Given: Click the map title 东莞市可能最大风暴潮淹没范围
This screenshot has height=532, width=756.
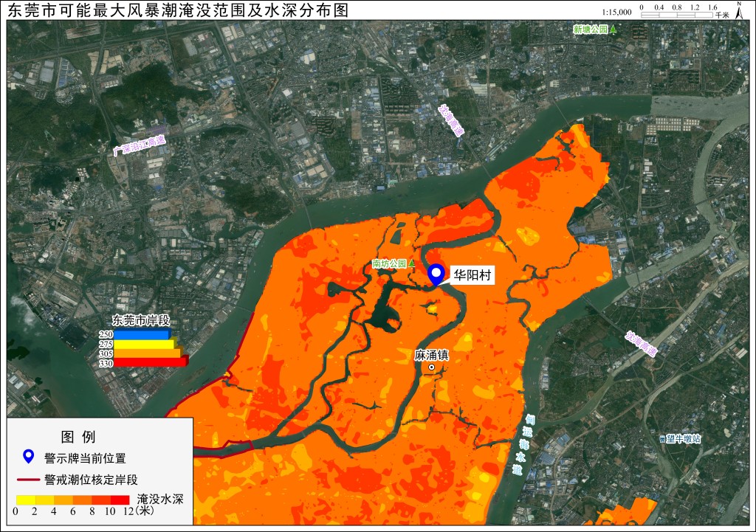Looking at the screenshot, I should click(x=128, y=10).
